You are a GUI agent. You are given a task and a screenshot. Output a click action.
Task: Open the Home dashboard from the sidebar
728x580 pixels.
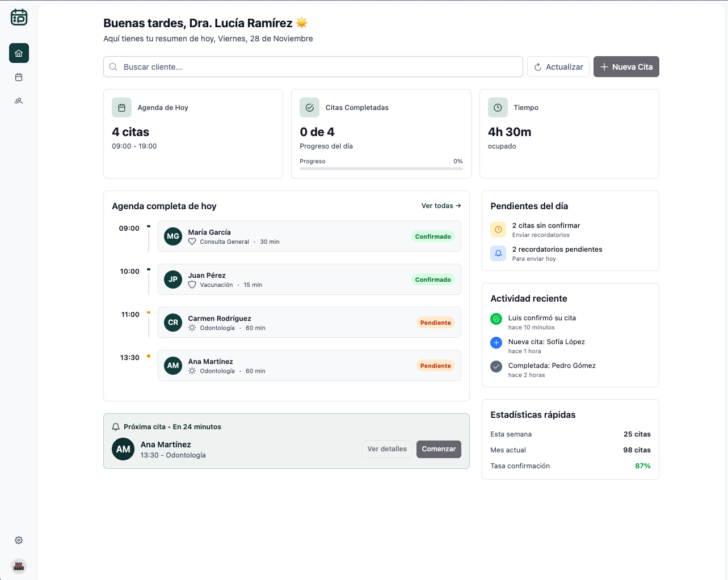(19, 53)
